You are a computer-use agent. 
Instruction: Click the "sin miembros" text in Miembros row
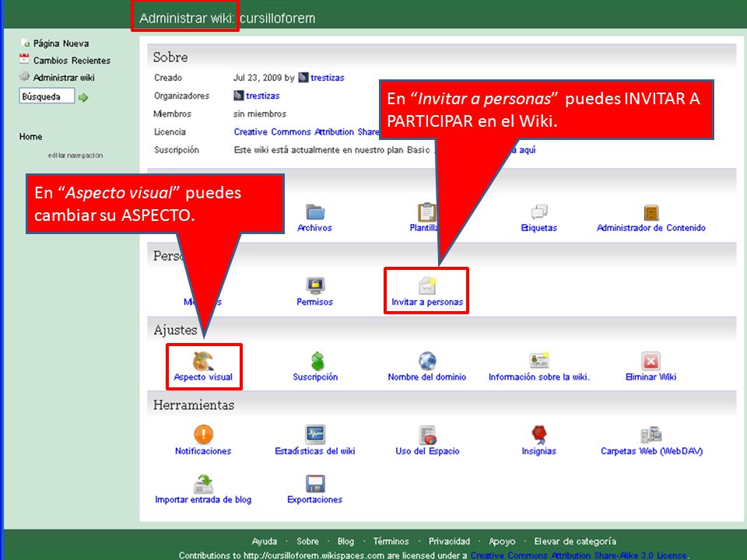tap(260, 114)
